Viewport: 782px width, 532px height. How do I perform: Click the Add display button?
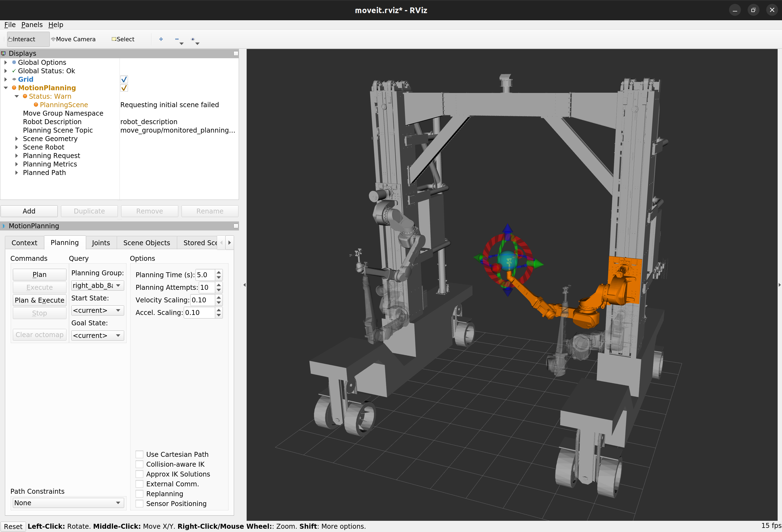coord(29,211)
